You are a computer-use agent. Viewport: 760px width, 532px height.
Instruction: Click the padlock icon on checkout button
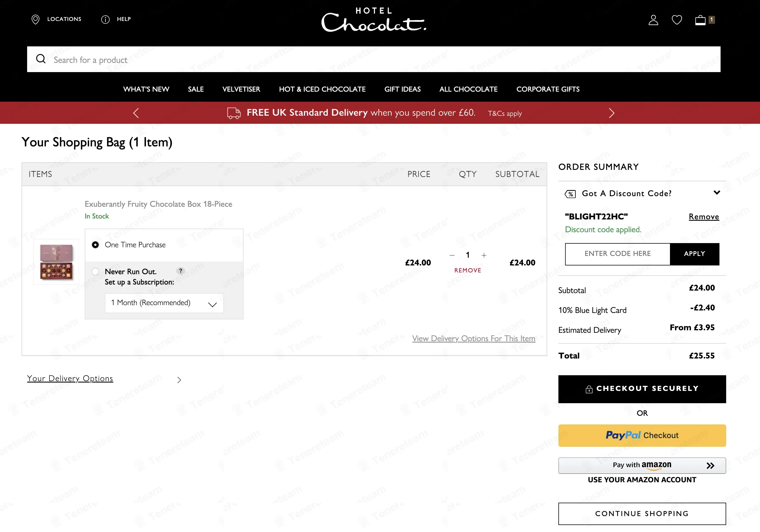(589, 389)
